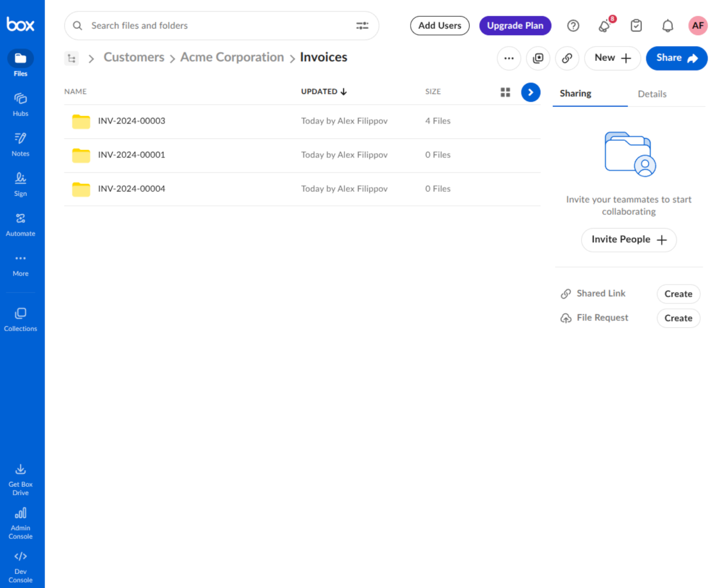This screenshot has width=724, height=588.
Task: Create a File Request
Action: [679, 318]
